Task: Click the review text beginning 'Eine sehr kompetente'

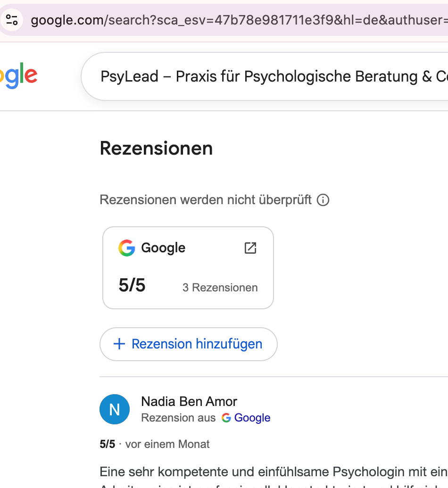Action: [236, 471]
